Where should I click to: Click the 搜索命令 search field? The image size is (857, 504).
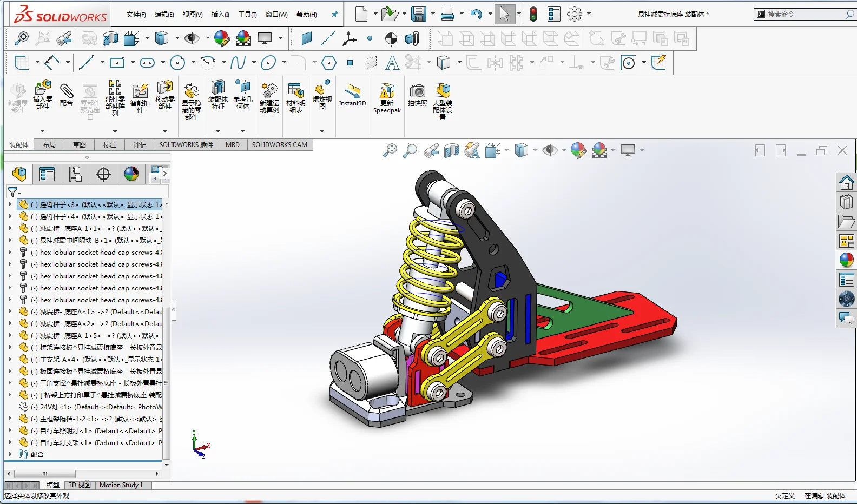pyautogui.click(x=805, y=14)
